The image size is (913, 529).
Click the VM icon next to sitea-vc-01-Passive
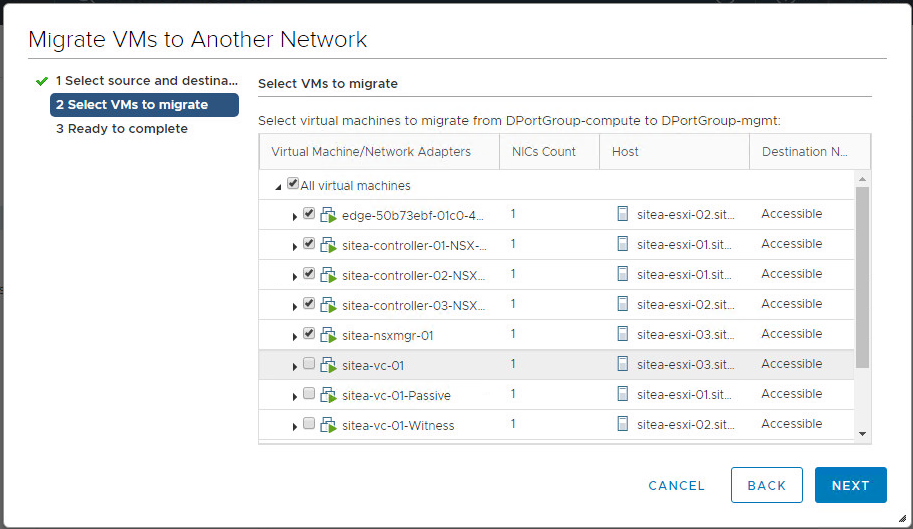(328, 395)
